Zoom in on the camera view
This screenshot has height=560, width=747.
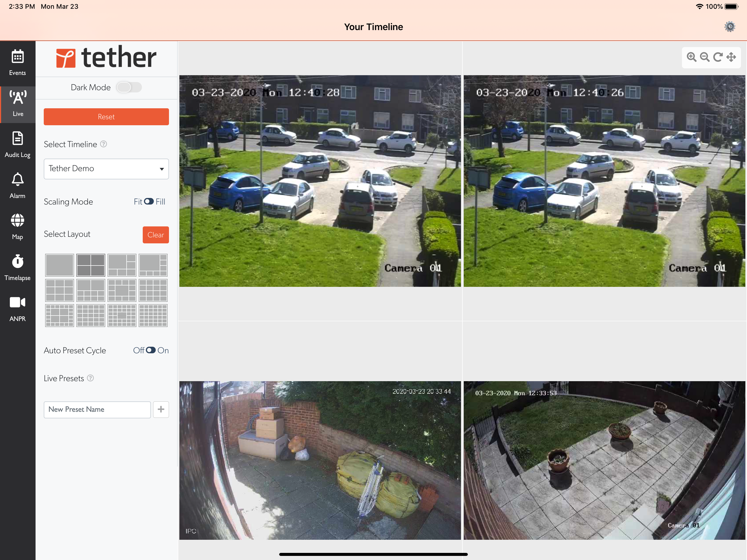(691, 57)
